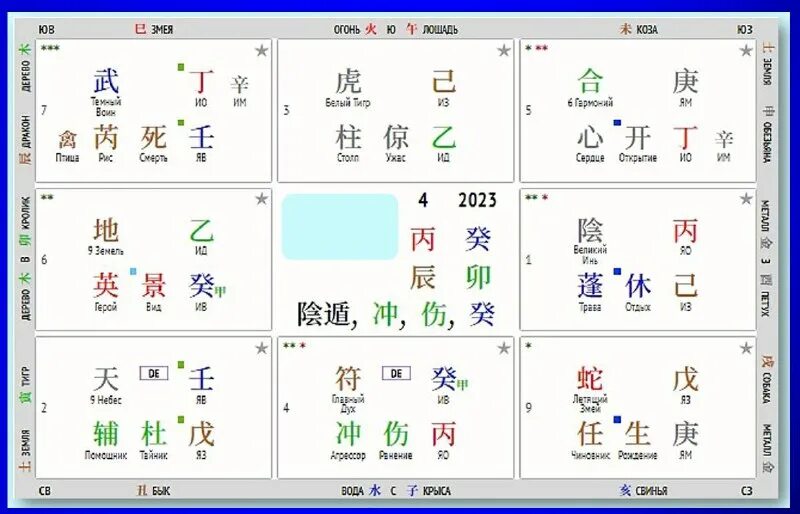Click the 丙 ЯО stem in palace 1
Screen dimensions: 800x514
pos(685,230)
